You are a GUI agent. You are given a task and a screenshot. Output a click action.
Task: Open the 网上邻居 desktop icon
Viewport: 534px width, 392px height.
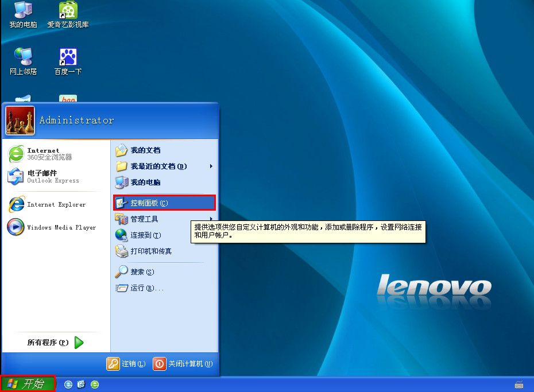click(23, 62)
